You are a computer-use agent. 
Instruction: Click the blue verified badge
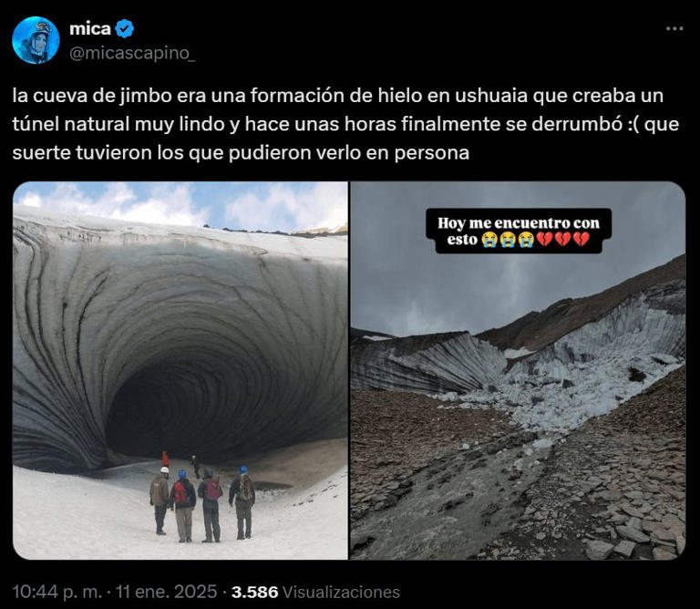click(x=125, y=29)
